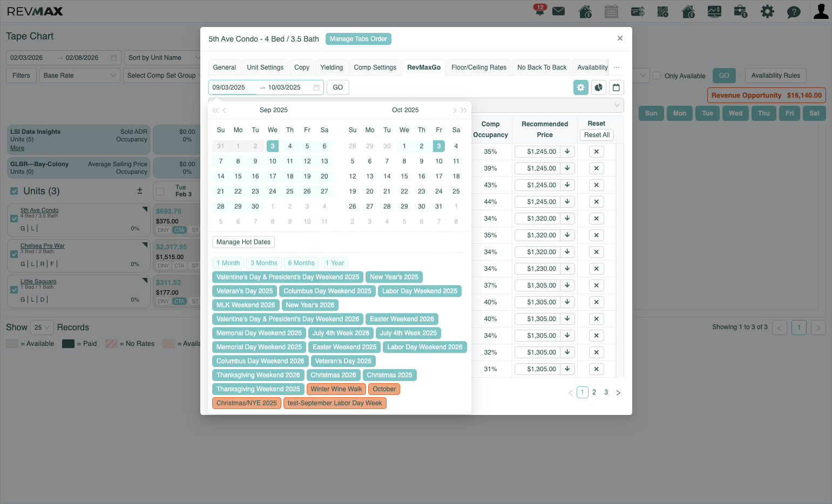832x504 pixels.
Task: Uncheck the 5th Ave Condo unit checkbox
Action: coord(14,219)
